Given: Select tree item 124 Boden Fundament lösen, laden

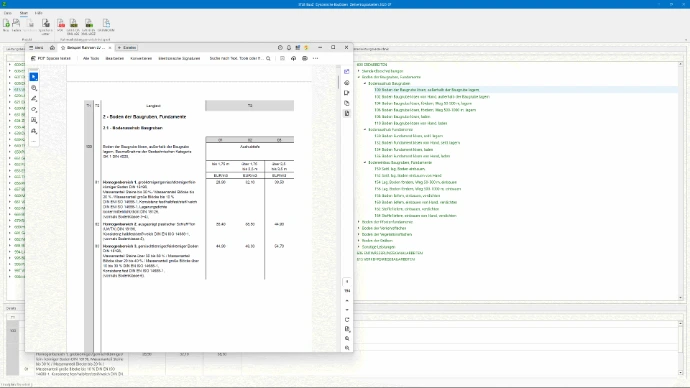Looking at the screenshot, I should pos(404,150).
